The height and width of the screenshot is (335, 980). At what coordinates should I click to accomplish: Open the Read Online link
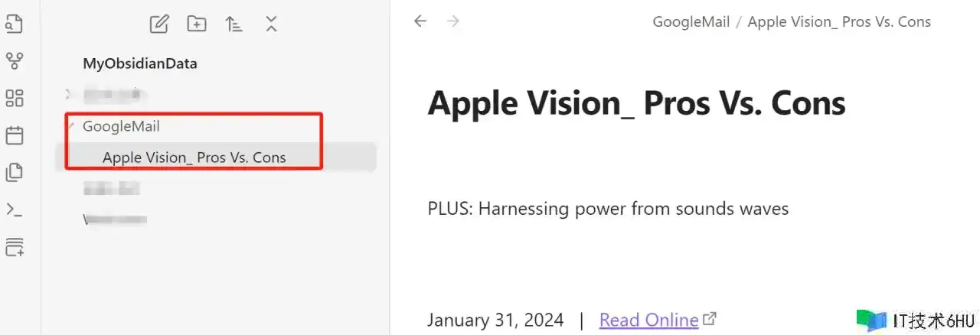point(648,320)
